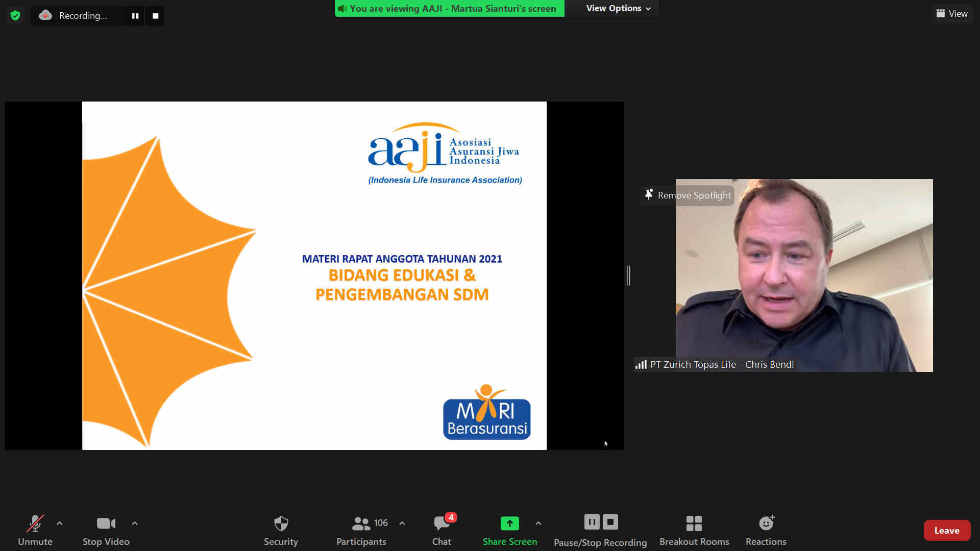Click the speaker icon in the viewing banner
Image resolution: width=980 pixels, height=551 pixels.
(342, 9)
